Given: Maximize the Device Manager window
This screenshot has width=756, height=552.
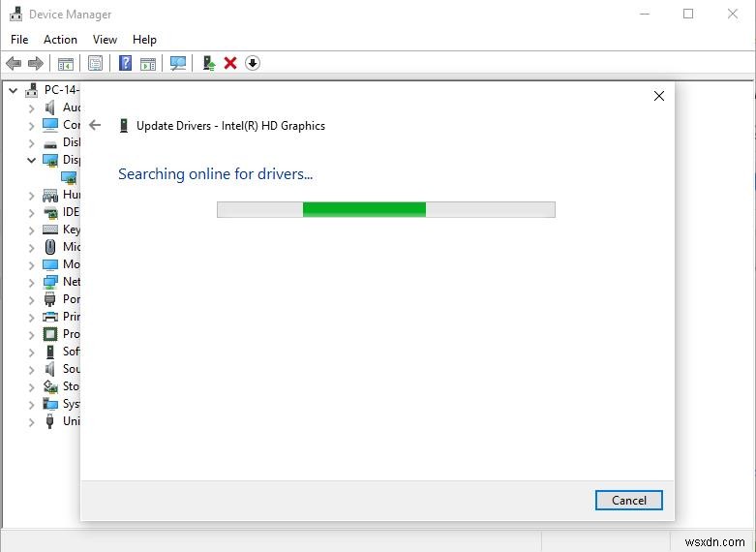Looking at the screenshot, I should point(688,14).
